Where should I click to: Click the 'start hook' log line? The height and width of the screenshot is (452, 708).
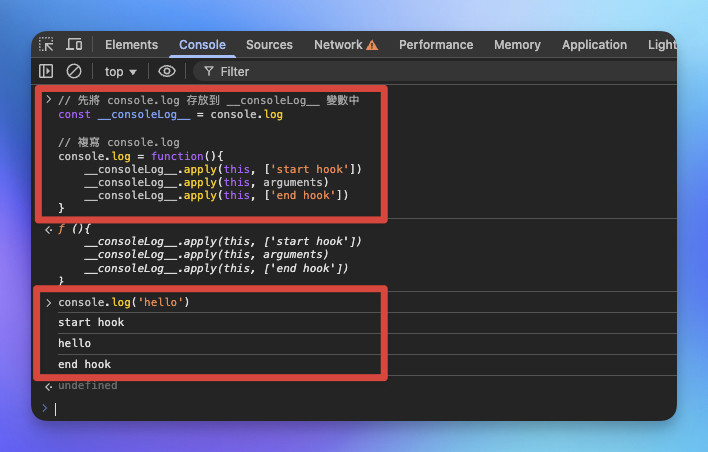[91, 322]
